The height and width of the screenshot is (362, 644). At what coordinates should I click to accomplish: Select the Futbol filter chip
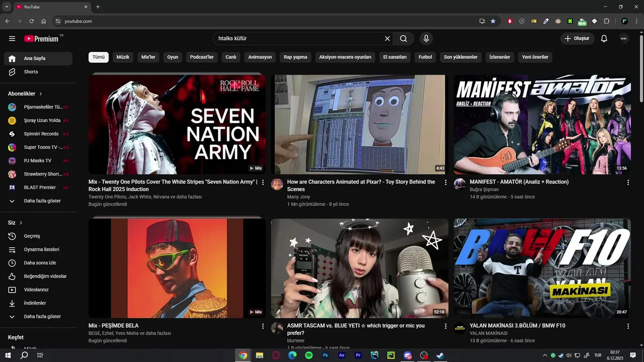tap(425, 57)
